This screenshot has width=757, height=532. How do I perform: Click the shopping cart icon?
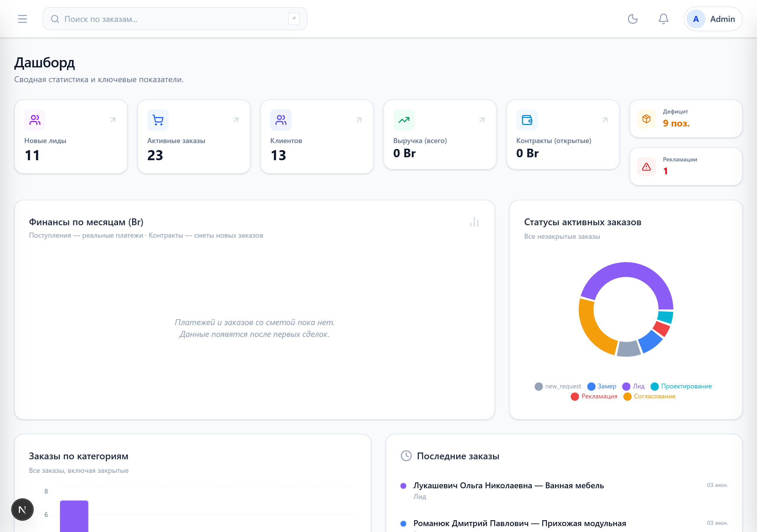point(158,120)
